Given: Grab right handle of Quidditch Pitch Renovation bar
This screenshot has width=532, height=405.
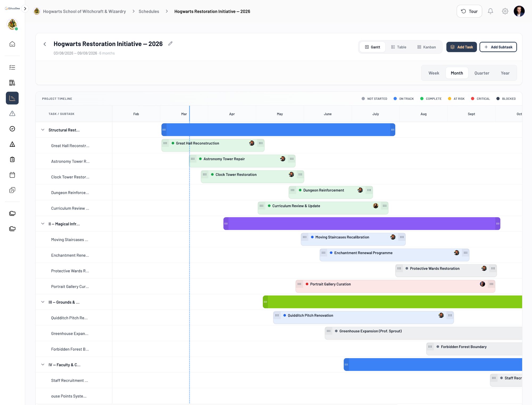Looking at the screenshot, I should 450,315.
